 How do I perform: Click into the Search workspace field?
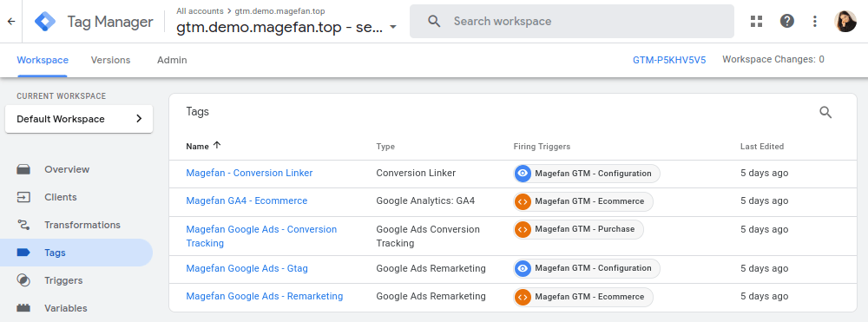pyautogui.click(x=572, y=21)
